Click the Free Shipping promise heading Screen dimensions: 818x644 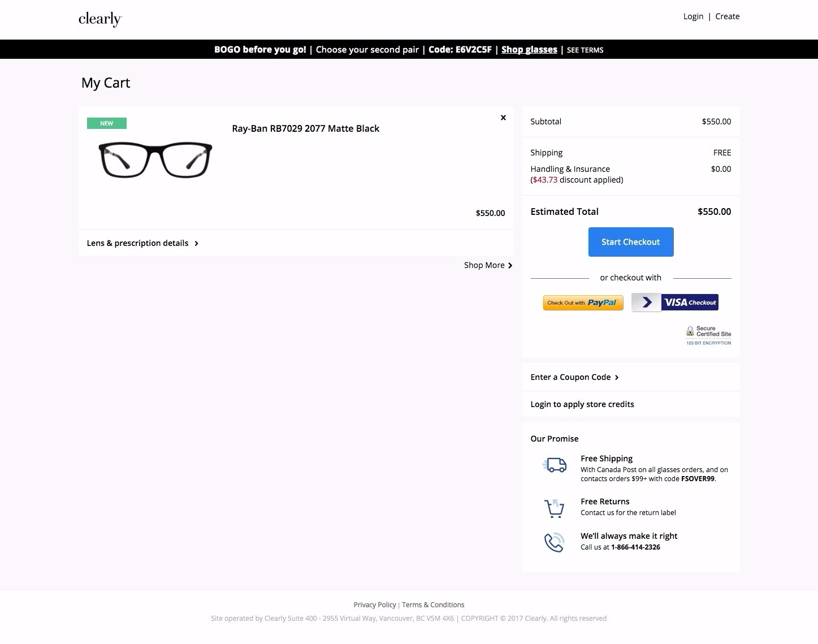607,459
